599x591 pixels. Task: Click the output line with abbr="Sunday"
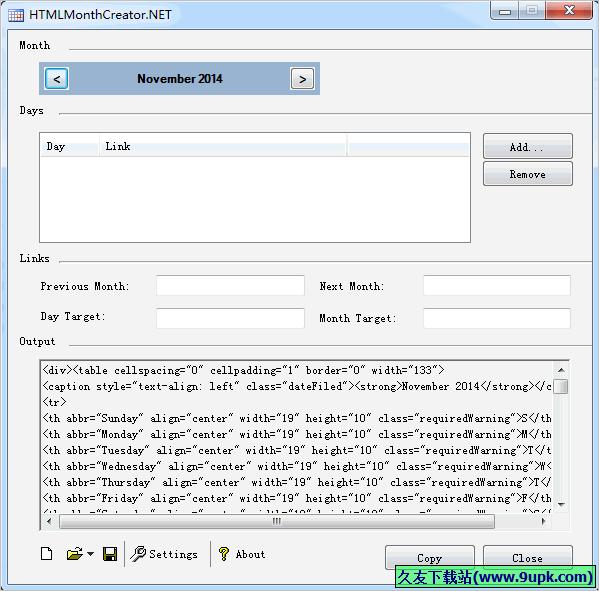(x=297, y=418)
